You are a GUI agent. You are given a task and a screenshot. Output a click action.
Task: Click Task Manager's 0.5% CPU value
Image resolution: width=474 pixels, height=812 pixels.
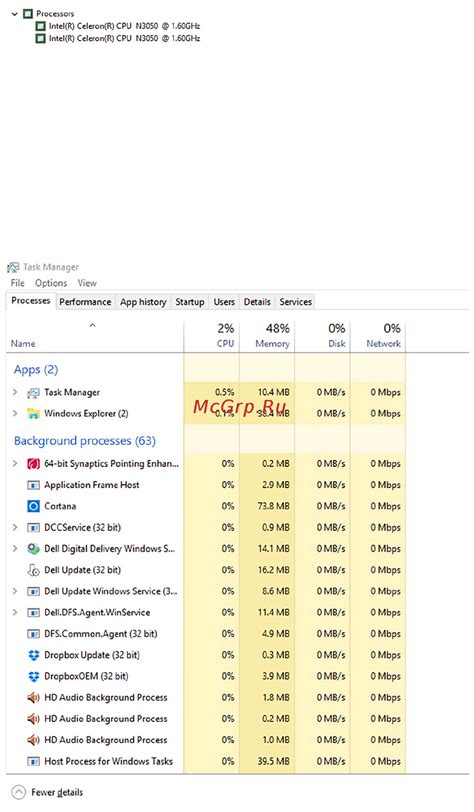pyautogui.click(x=225, y=393)
